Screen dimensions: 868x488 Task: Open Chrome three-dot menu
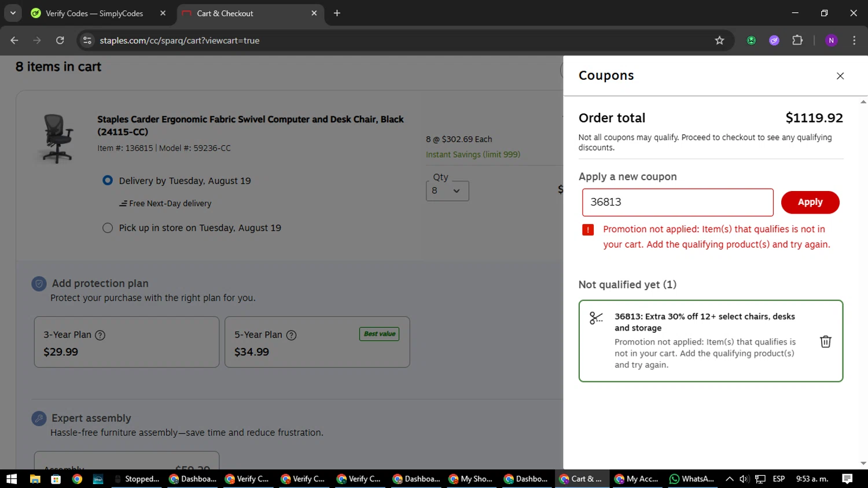pyautogui.click(x=854, y=41)
